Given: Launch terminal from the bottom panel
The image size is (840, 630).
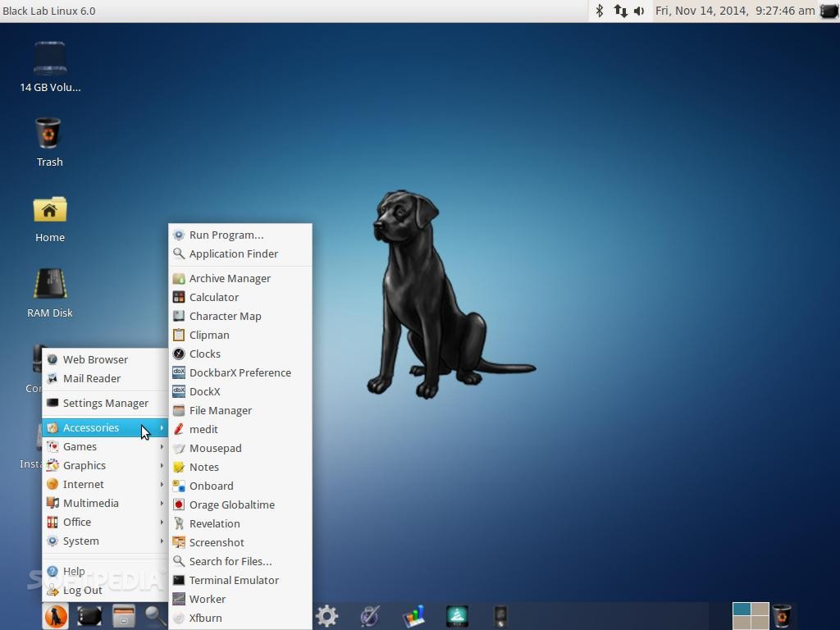Looking at the screenshot, I should coord(89,615).
